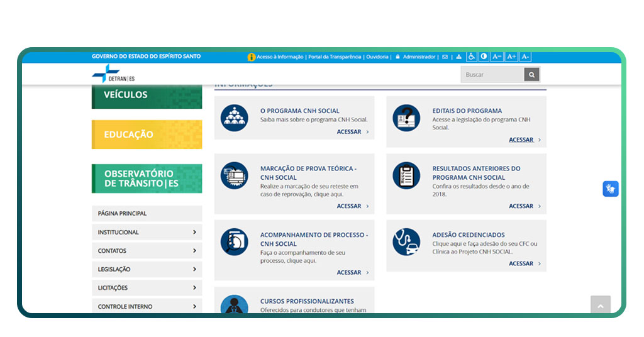Viewport: 644px width, 337px height.
Task: Click the DETRAN ES logo
Action: [114, 74]
